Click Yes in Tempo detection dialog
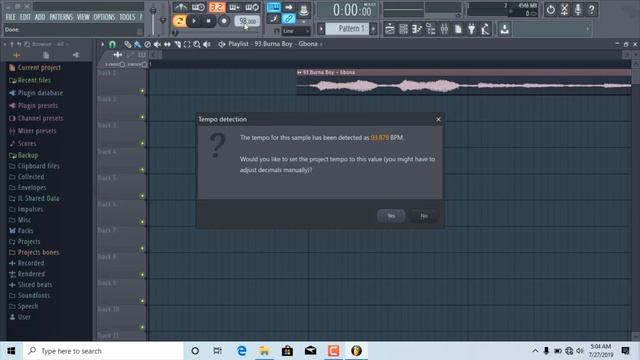This screenshot has width=640, height=360. click(x=391, y=216)
